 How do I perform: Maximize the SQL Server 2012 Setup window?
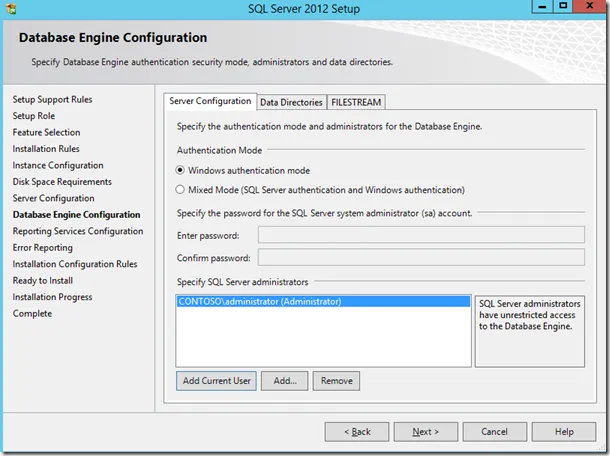tap(563, 6)
